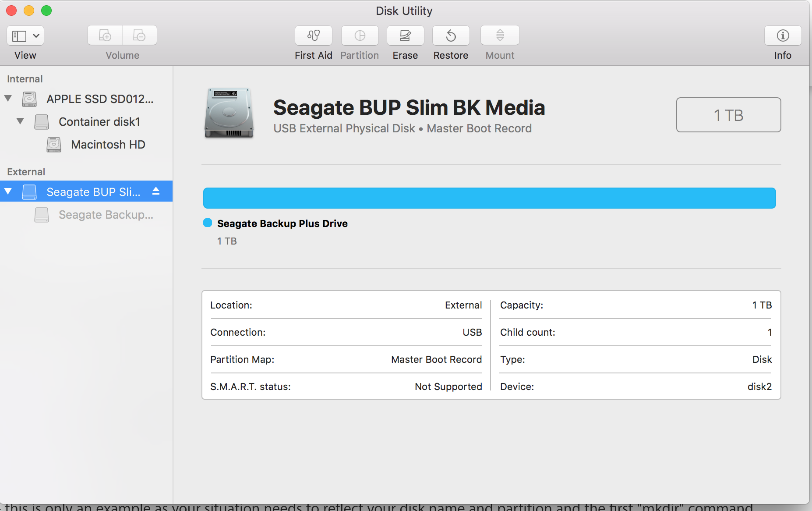Run First Aid using stethoscope icon
812x511 pixels.
pos(314,35)
